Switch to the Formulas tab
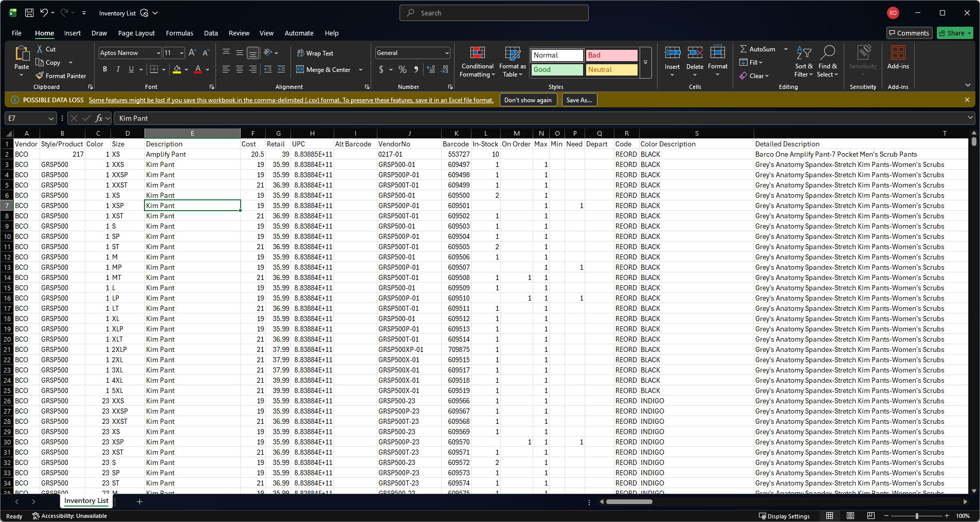The height and width of the screenshot is (522, 980). [179, 33]
